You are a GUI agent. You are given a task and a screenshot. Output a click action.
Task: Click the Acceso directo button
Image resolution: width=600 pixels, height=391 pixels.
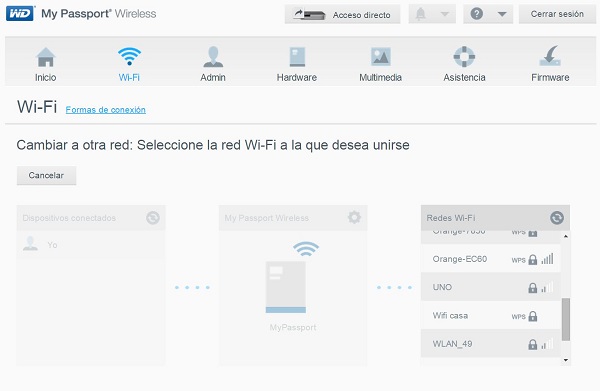[342, 15]
